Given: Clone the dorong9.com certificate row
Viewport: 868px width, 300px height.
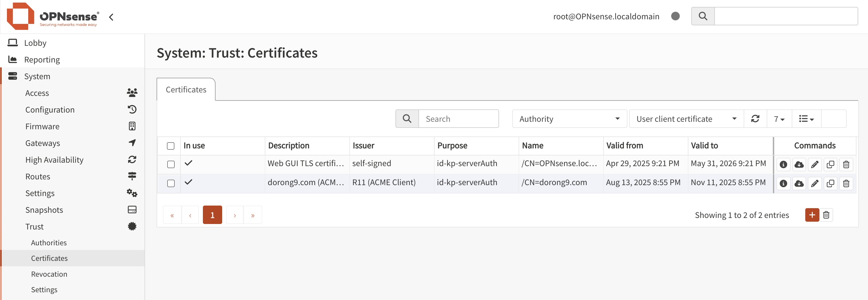Looking at the screenshot, I should coord(830,183).
